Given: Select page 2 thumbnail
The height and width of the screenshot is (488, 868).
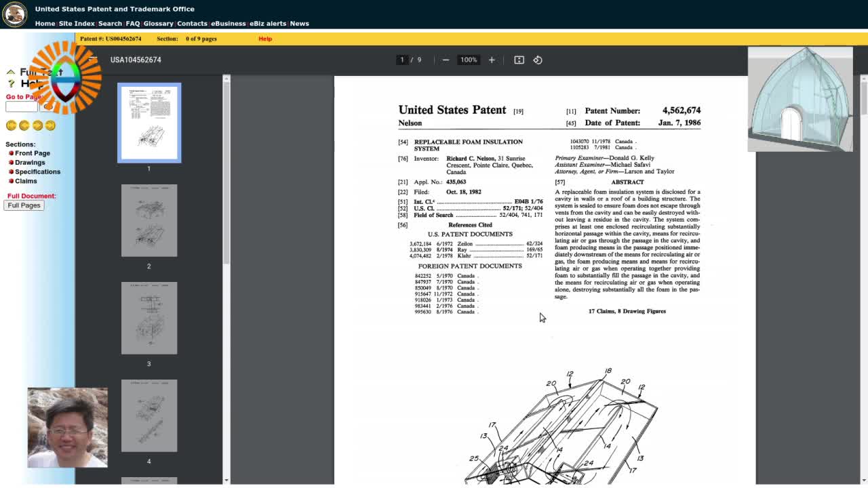Looking at the screenshot, I should 149,220.
